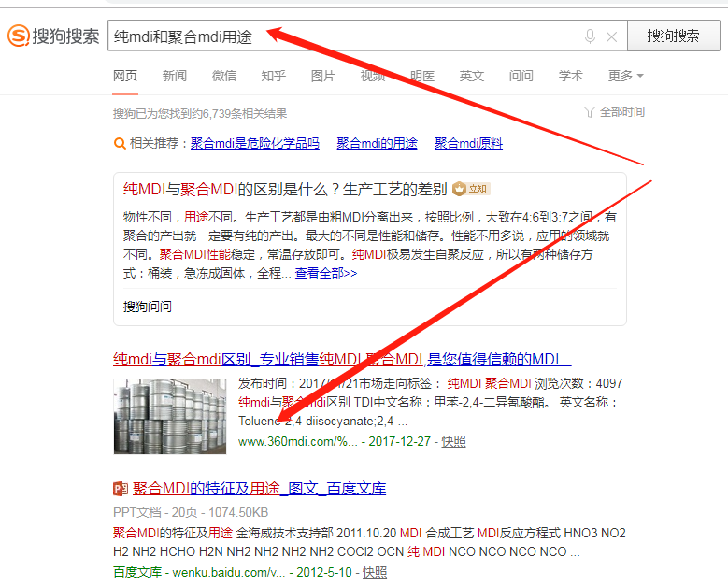
Task: Open the www.360mdi.com URL link
Action: (x=298, y=441)
